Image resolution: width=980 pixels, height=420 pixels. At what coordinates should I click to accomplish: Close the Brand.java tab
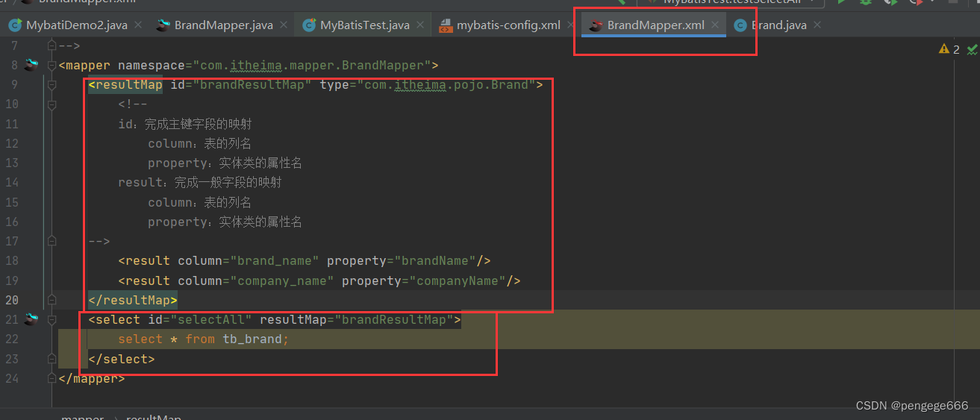point(818,25)
